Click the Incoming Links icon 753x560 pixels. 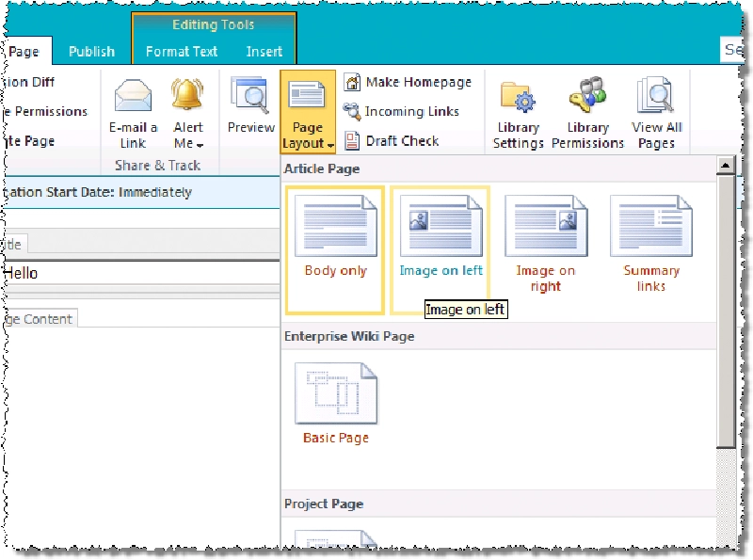coord(351,111)
